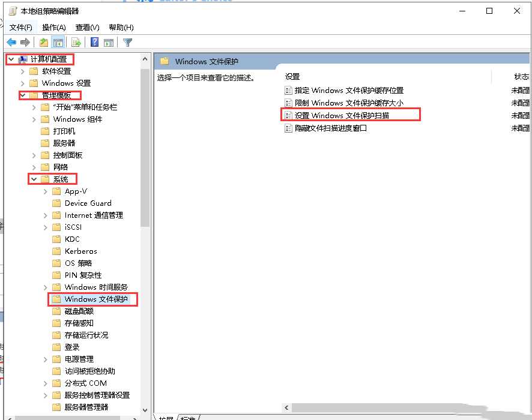Select the Windows 时间服务 tree item
This screenshot has width=532, height=420.
point(96,287)
